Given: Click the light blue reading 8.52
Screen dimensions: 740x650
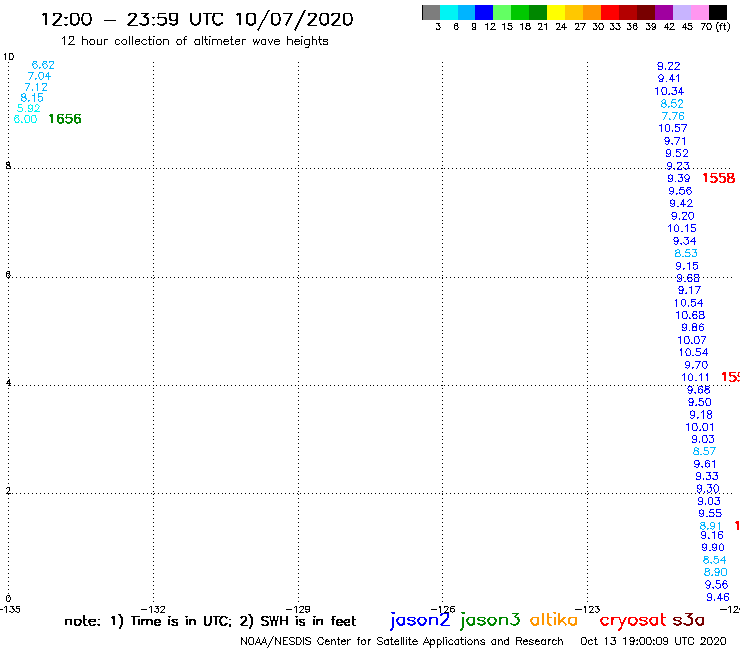Looking at the screenshot, I should click(x=672, y=103).
